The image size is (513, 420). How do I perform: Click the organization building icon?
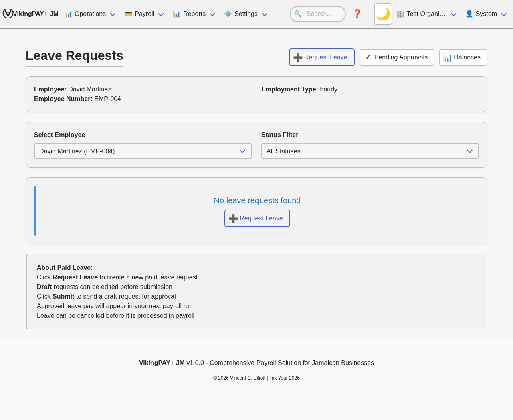[400, 14]
